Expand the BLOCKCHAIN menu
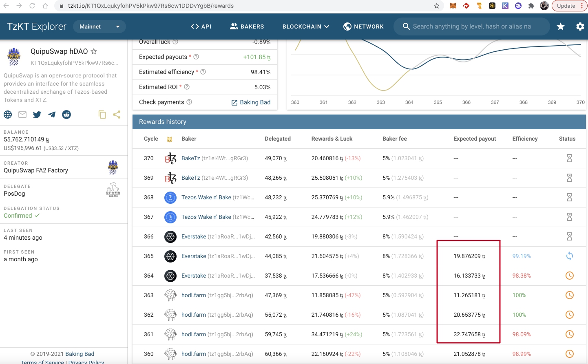The height and width of the screenshot is (364, 588). coord(305,26)
